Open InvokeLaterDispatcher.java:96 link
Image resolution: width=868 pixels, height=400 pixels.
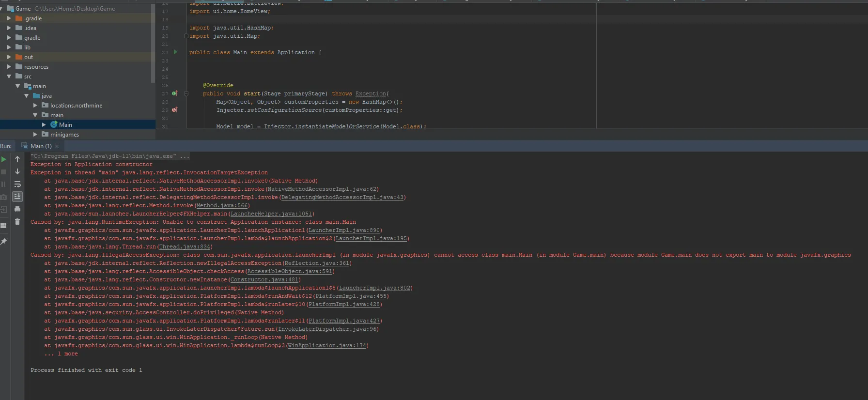pos(327,329)
